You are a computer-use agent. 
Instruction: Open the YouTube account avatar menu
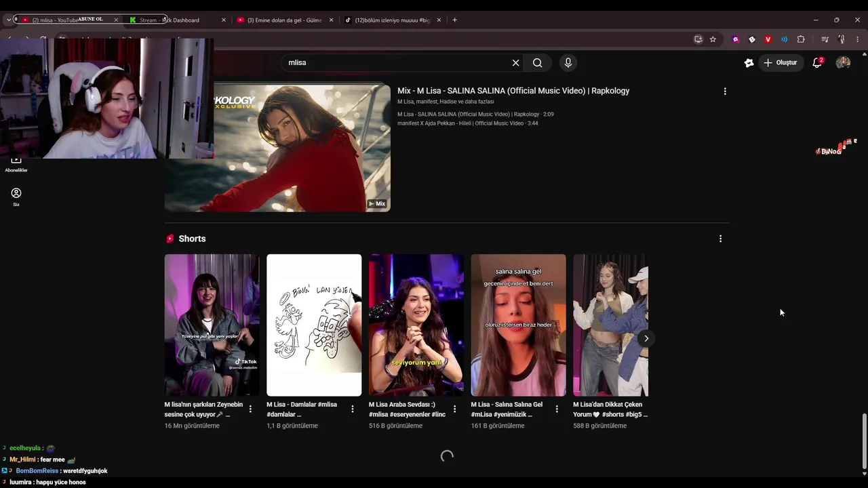click(x=843, y=62)
